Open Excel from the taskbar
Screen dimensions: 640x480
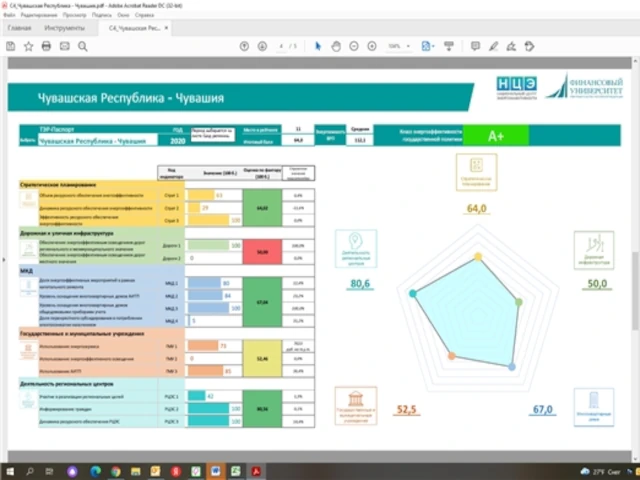point(236,471)
